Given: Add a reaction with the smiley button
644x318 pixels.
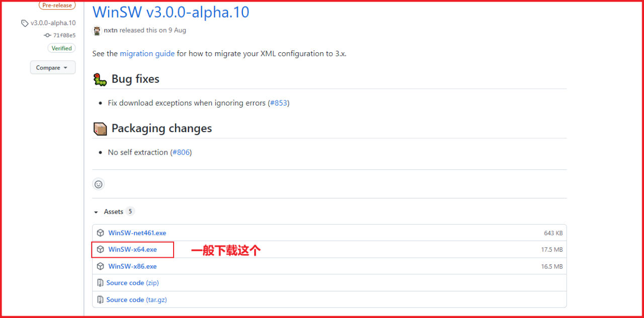Looking at the screenshot, I should (x=99, y=184).
